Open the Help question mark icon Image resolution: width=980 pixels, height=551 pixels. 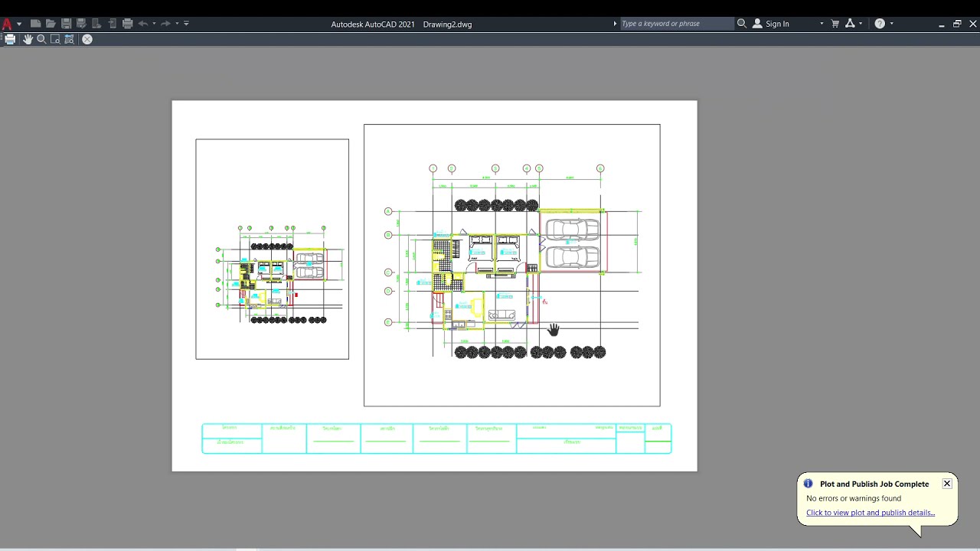pos(880,24)
